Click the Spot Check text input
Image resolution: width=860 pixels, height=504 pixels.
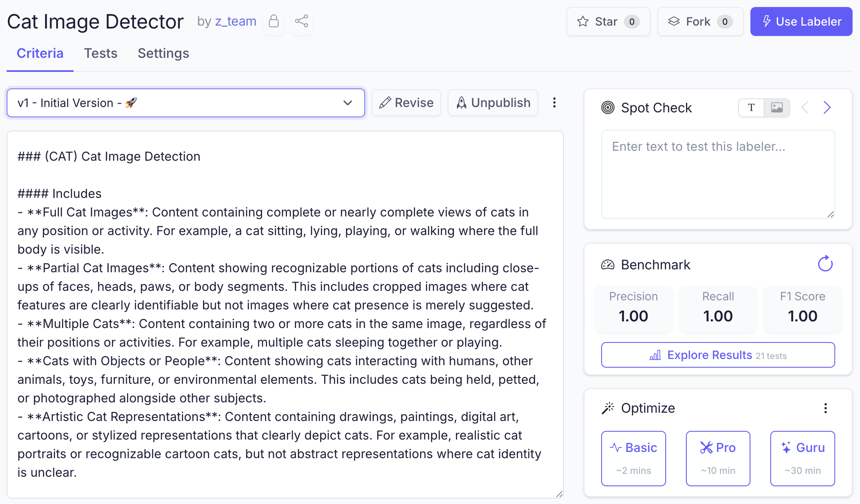point(718,174)
